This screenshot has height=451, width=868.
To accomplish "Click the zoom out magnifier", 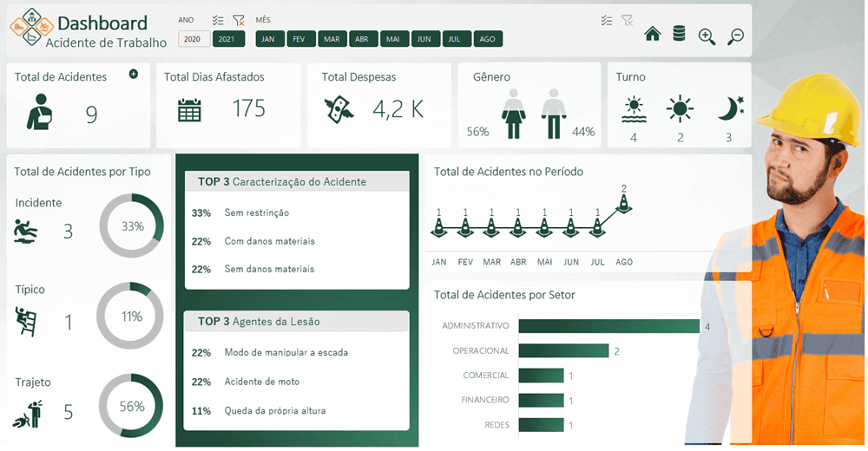I will pos(736,36).
